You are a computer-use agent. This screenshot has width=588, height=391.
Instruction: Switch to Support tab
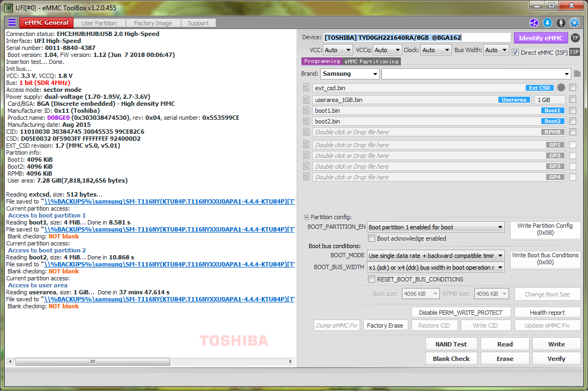pyautogui.click(x=199, y=23)
